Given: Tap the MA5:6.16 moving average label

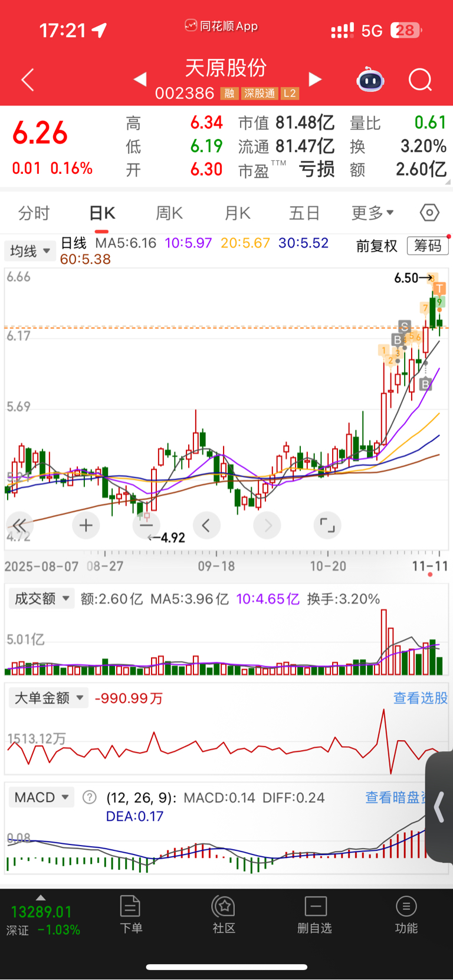Looking at the screenshot, I should [x=126, y=243].
